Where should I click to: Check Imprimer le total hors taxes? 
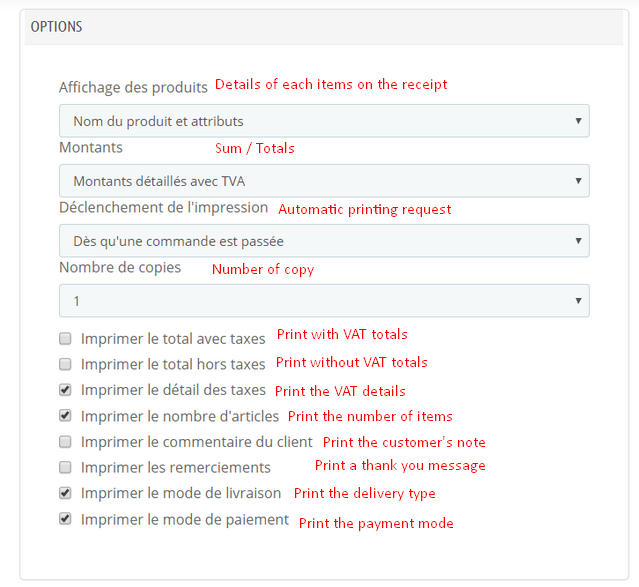coord(65,364)
